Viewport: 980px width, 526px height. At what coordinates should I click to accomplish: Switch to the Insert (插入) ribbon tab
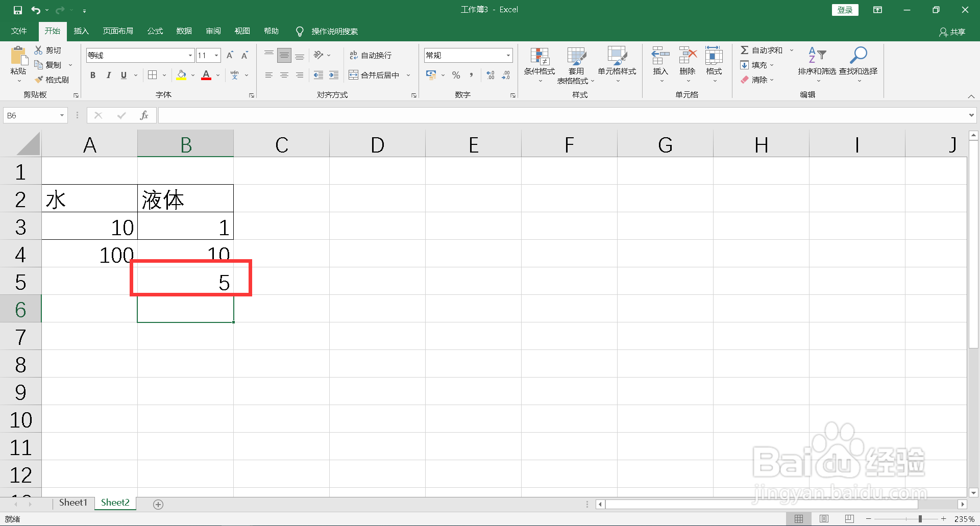tap(81, 31)
